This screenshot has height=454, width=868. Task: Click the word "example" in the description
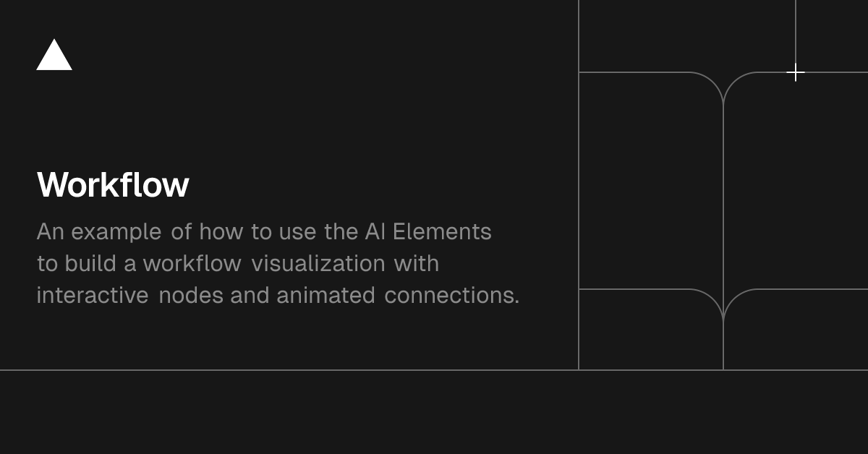pyautogui.click(x=116, y=232)
